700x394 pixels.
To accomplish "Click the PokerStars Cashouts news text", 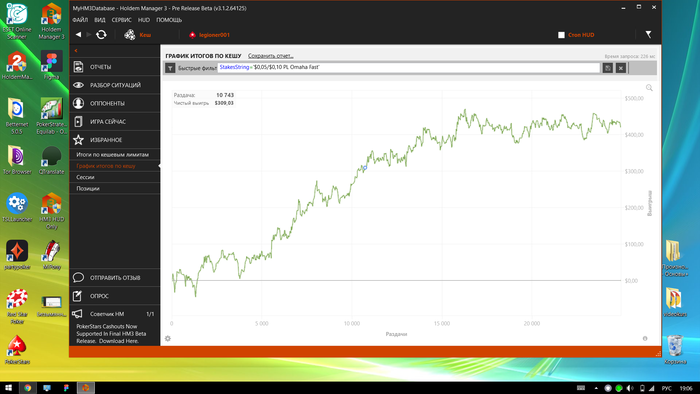I will [x=111, y=334].
